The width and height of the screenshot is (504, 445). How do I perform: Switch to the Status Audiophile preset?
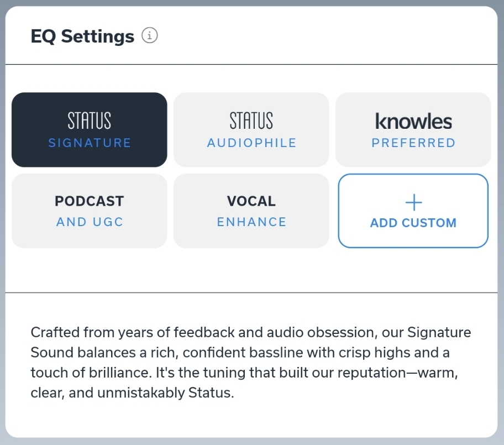[251, 130]
